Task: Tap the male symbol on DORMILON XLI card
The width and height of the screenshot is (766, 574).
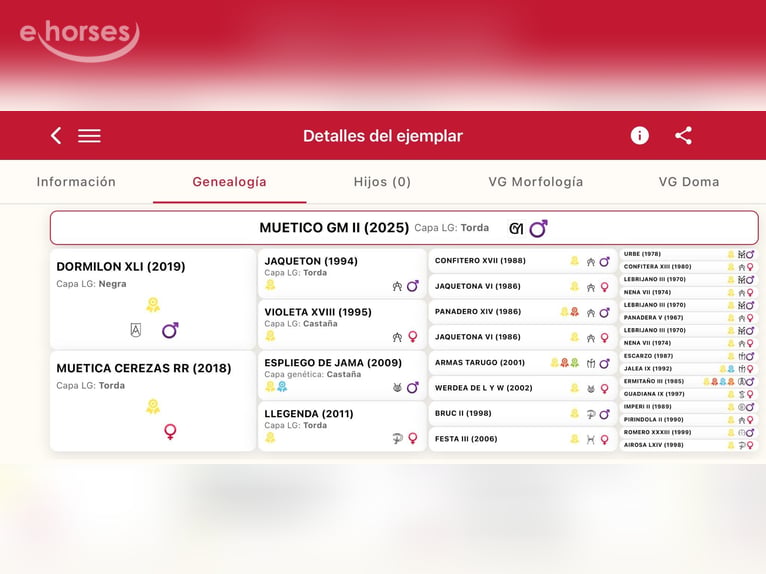Action: click(x=170, y=331)
